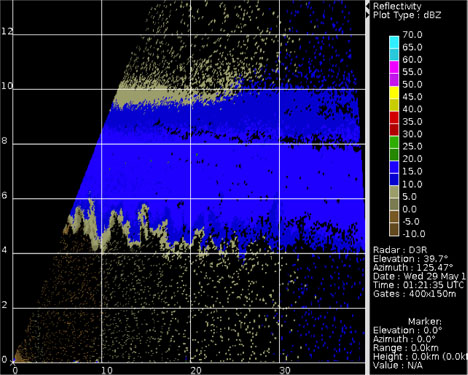Click the 'Plot Type : dBZ' text
This screenshot has height=375, width=468.
(407, 15)
